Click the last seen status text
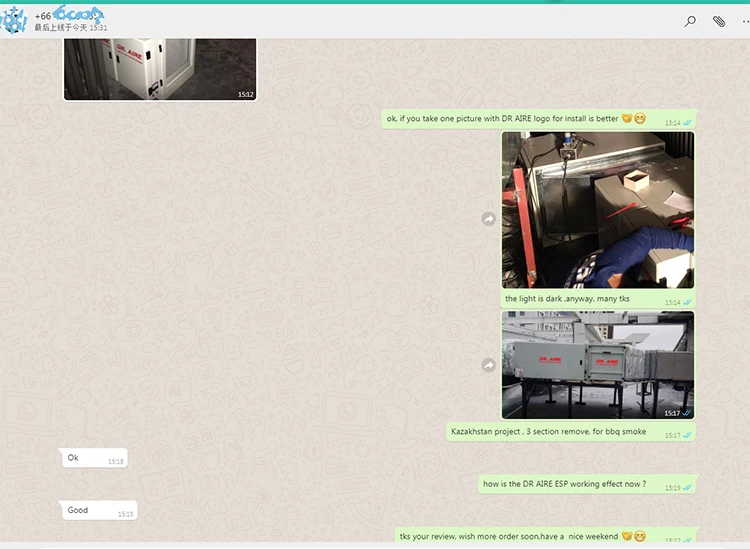Viewport: 750px width, 549px height. [72, 28]
